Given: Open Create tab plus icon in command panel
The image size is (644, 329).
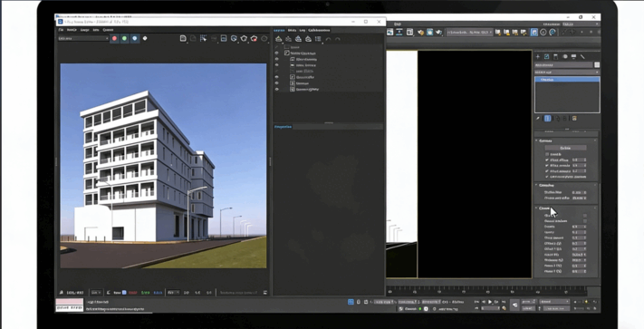Looking at the screenshot, I should 538,57.
